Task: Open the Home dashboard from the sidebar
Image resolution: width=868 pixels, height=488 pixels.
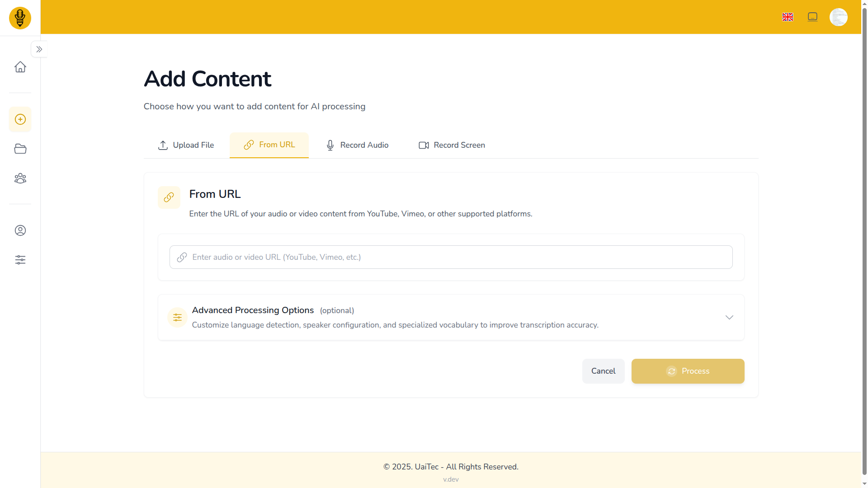Action: point(20,66)
